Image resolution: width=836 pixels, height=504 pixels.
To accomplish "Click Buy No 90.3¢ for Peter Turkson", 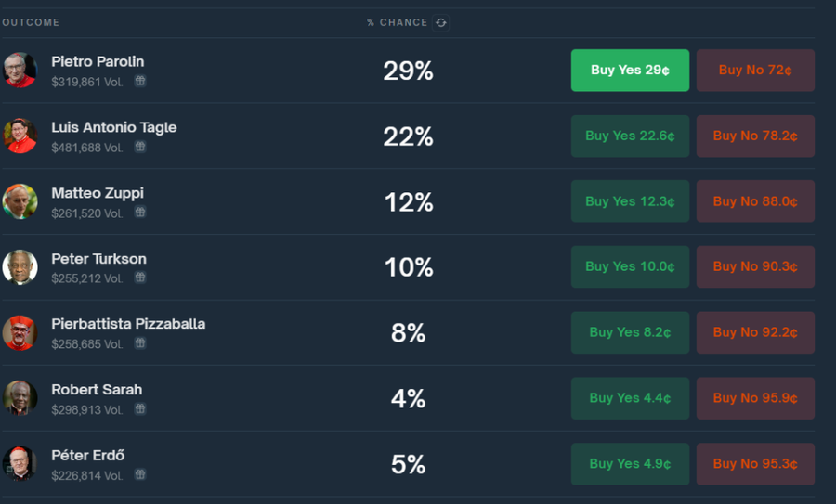I will coord(755,266).
